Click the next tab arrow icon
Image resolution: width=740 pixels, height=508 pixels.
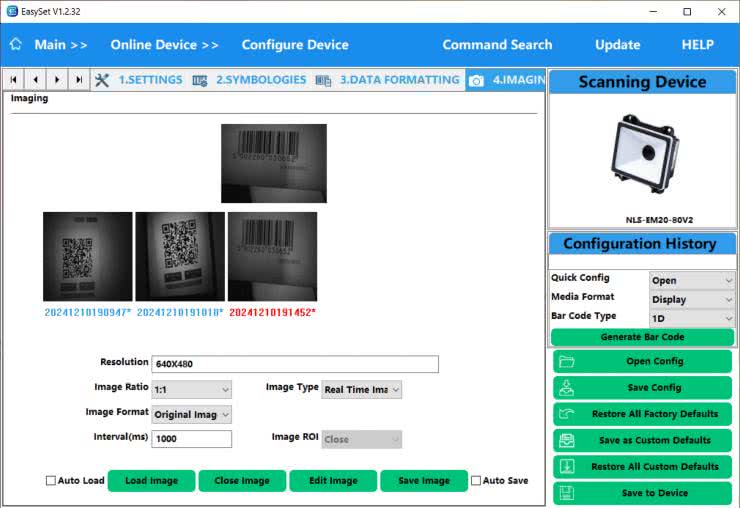pyautogui.click(x=58, y=80)
